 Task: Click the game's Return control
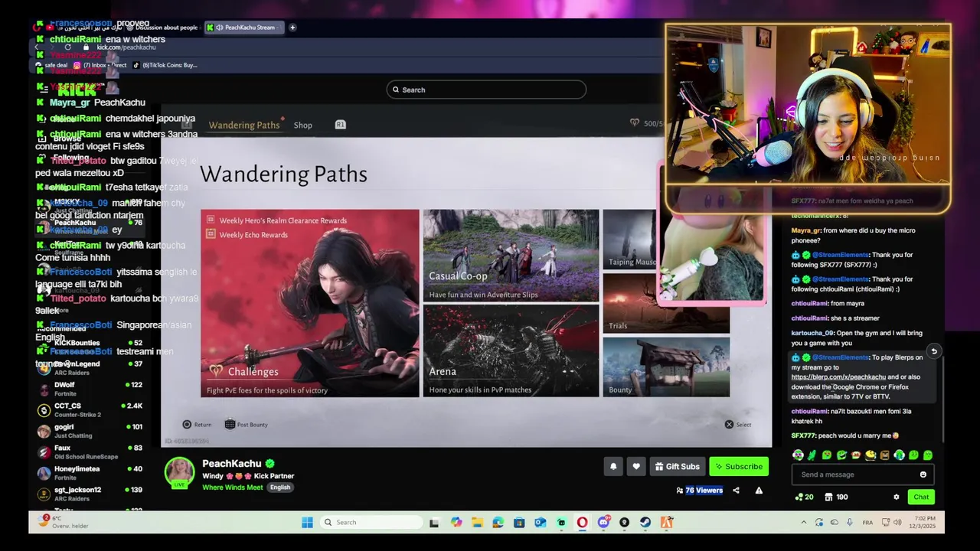(197, 424)
